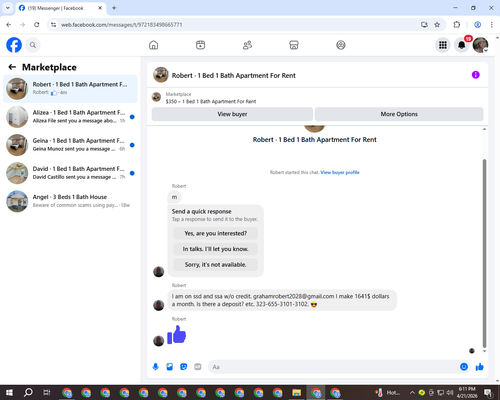
Task: Open Angel 3 Beds 1 Bath House conversation
Action: pos(70,201)
